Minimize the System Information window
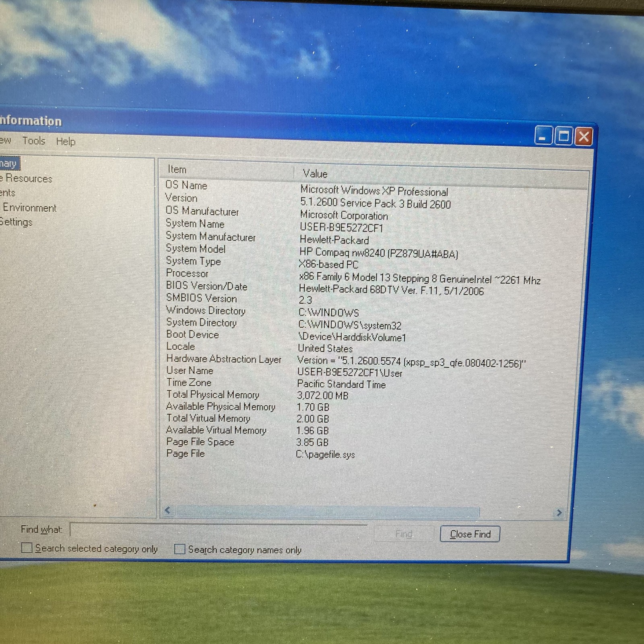The image size is (644, 644). click(x=543, y=136)
